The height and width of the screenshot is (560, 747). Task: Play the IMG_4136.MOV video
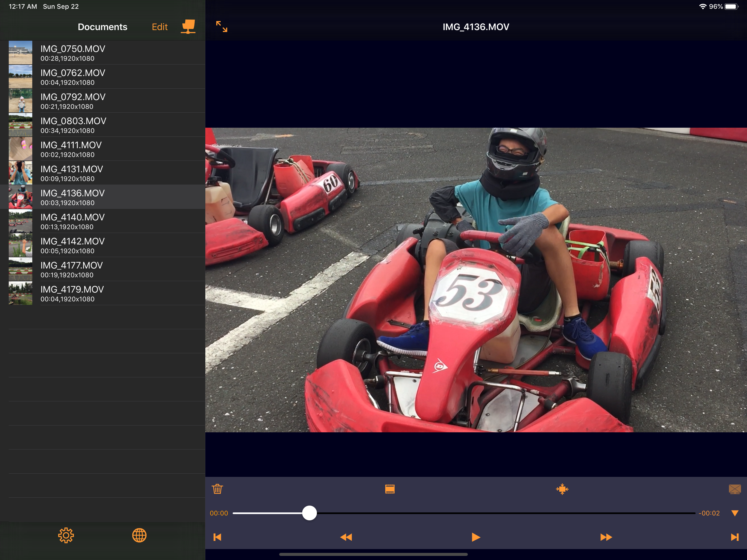pyautogui.click(x=475, y=537)
